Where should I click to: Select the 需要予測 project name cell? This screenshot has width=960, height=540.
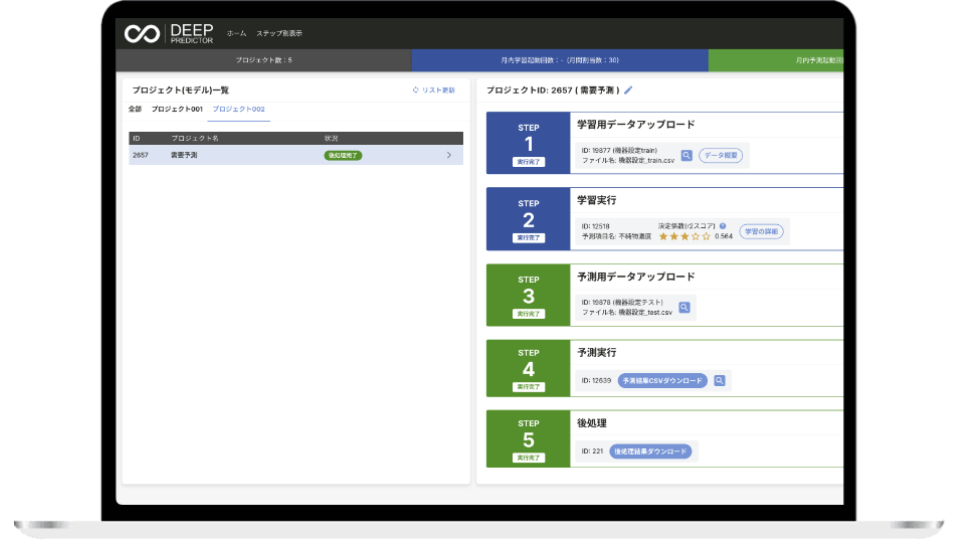click(x=184, y=155)
